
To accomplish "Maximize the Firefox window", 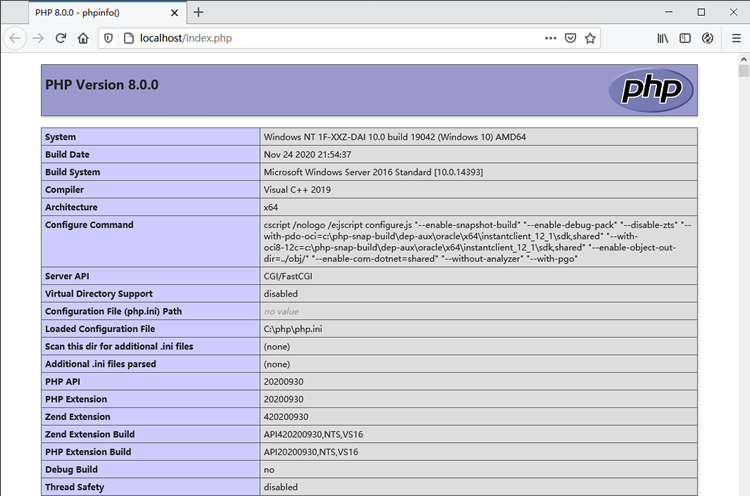I will pyautogui.click(x=701, y=12).
